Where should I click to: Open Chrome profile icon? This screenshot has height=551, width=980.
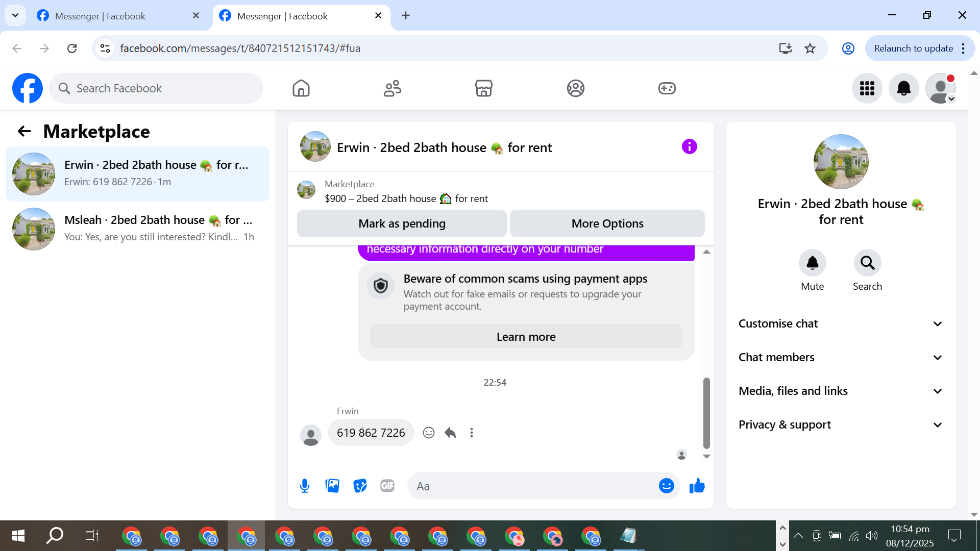click(848, 48)
